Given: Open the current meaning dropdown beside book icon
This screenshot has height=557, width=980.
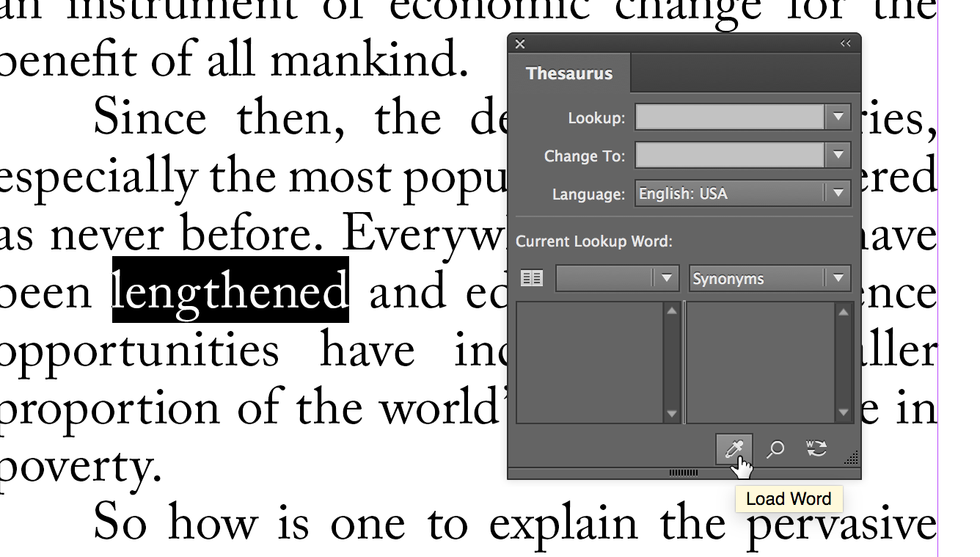Looking at the screenshot, I should (x=666, y=278).
